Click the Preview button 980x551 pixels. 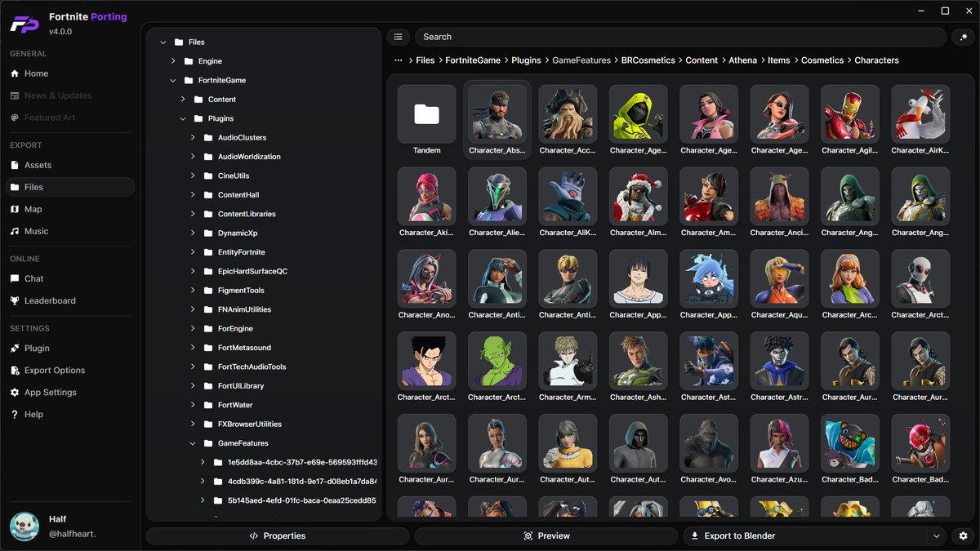click(546, 536)
